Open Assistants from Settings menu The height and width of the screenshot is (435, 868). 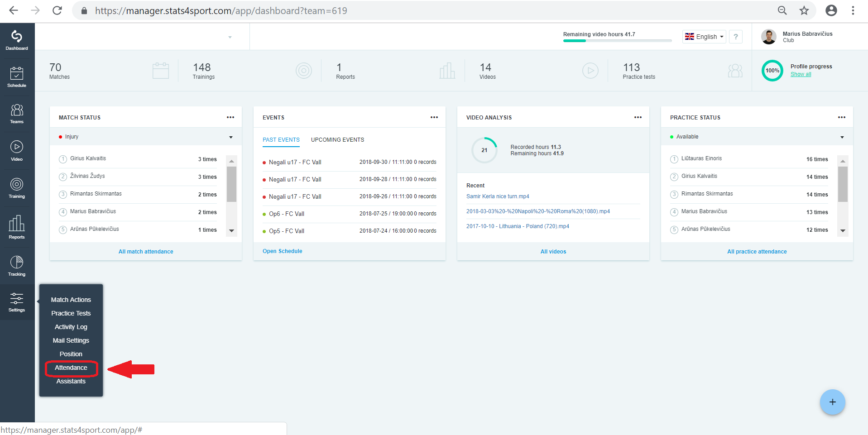pos(71,381)
